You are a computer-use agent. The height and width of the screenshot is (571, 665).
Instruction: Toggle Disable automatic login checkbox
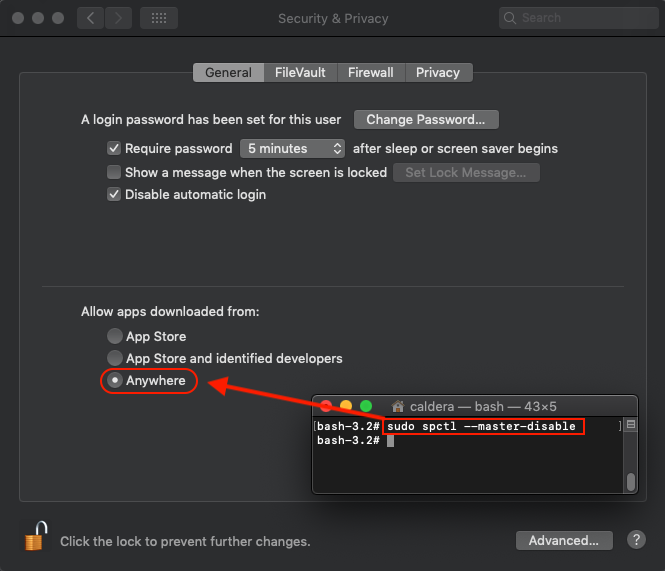(x=114, y=194)
